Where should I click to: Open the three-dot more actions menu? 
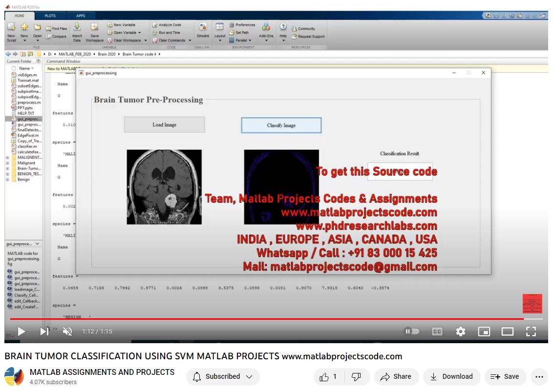click(539, 376)
